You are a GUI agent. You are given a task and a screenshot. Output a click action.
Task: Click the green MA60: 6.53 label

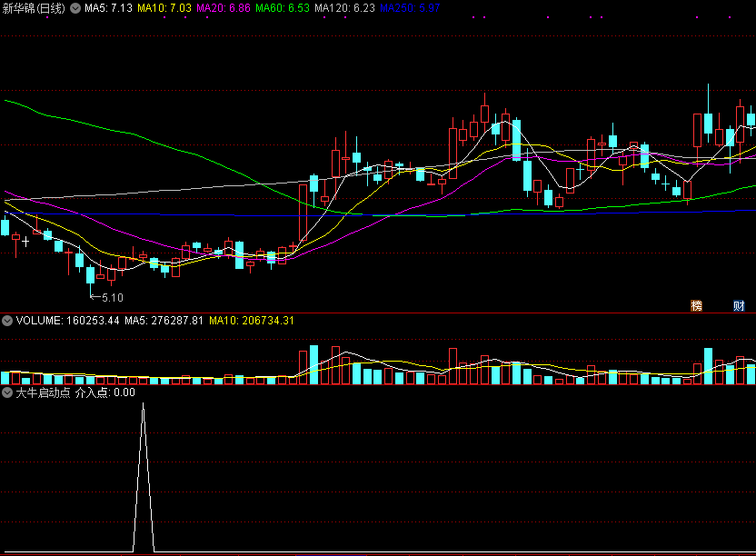[x=283, y=8]
